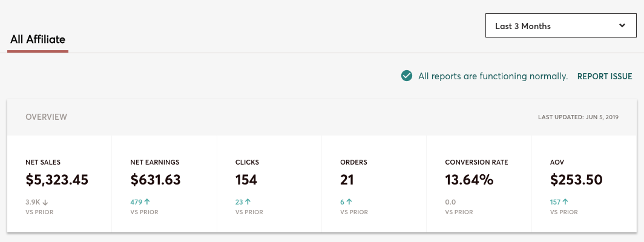
Task: Click the up arrow under AOV
Action: [x=565, y=202]
